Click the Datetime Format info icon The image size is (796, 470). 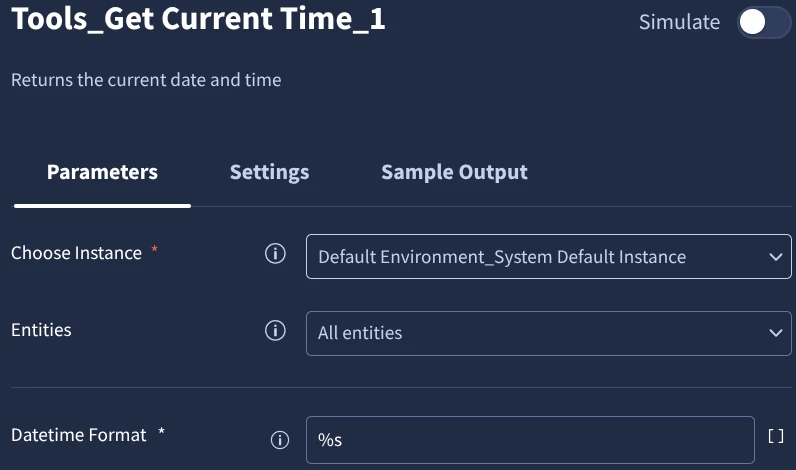pyautogui.click(x=280, y=440)
